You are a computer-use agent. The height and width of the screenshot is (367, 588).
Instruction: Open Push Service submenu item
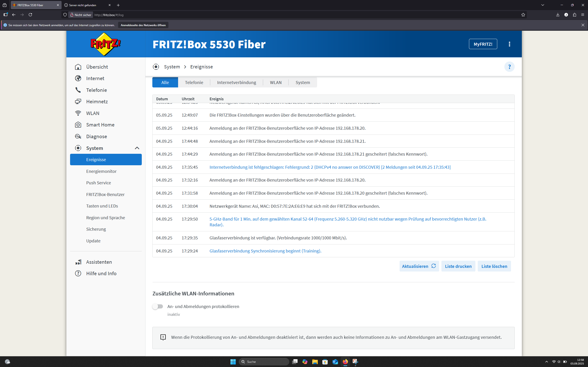(x=106, y=183)
